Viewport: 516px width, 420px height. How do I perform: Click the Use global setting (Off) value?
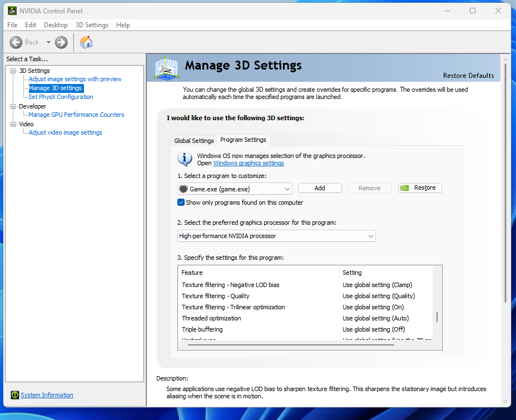374,329
